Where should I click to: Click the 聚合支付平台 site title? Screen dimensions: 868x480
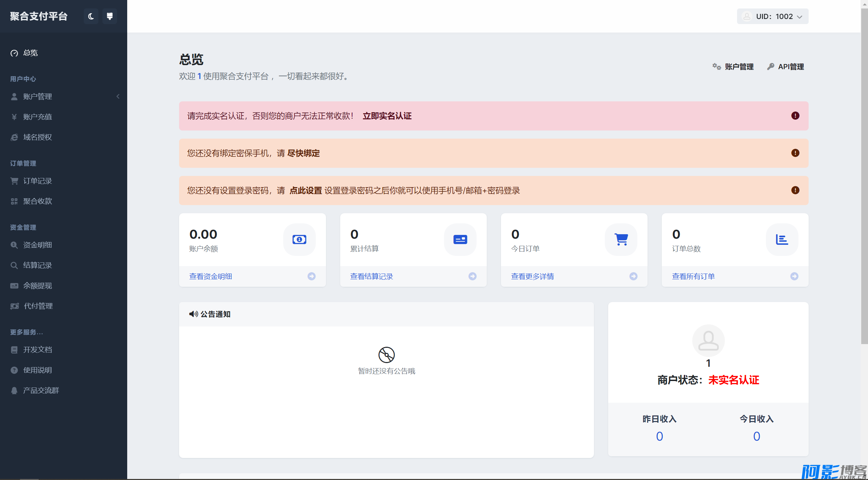point(39,16)
